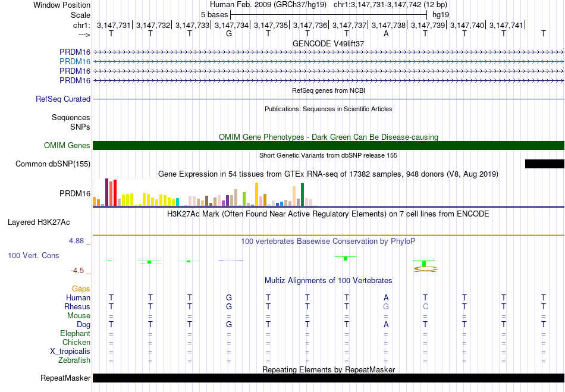Screen dimensions: 565x392
Task: Select the Dog alignment row label
Action: click(84, 324)
